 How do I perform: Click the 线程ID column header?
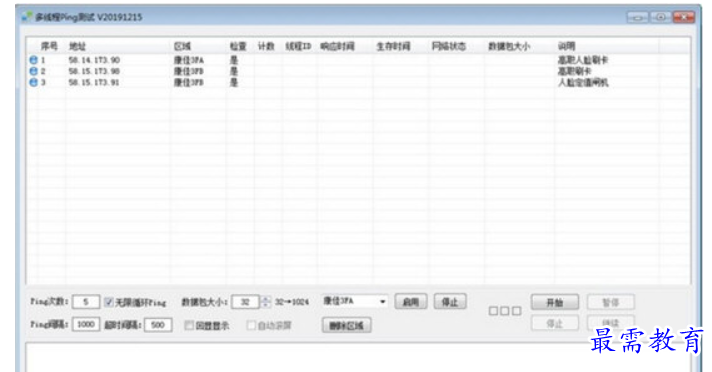[298, 46]
